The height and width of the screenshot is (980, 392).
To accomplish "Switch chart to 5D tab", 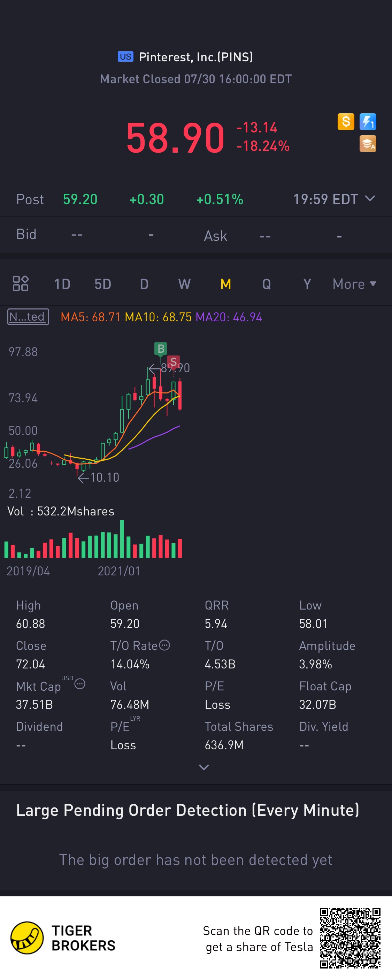I will (x=103, y=284).
